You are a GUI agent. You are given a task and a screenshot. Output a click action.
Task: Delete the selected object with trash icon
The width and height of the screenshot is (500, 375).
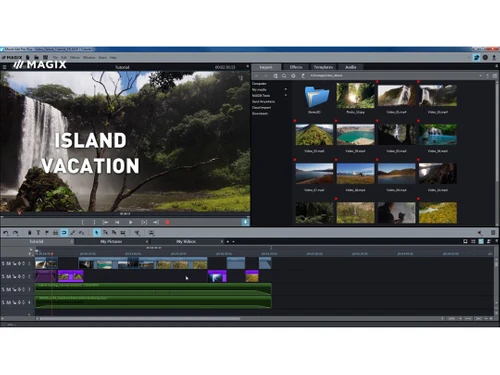[x=30, y=233]
